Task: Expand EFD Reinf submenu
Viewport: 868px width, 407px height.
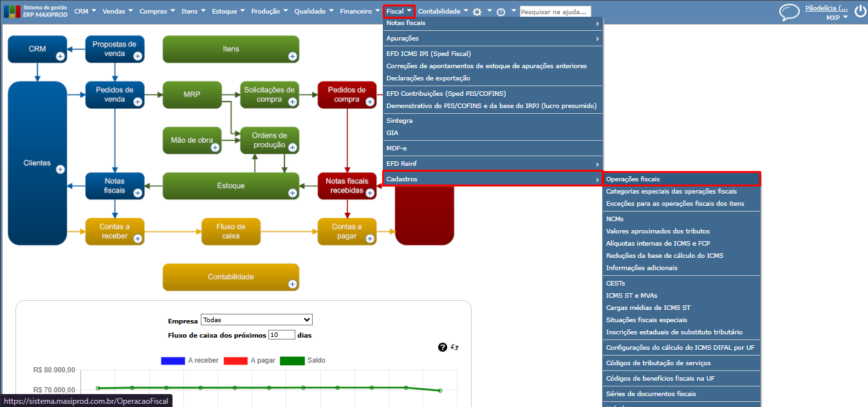Action: click(x=493, y=164)
